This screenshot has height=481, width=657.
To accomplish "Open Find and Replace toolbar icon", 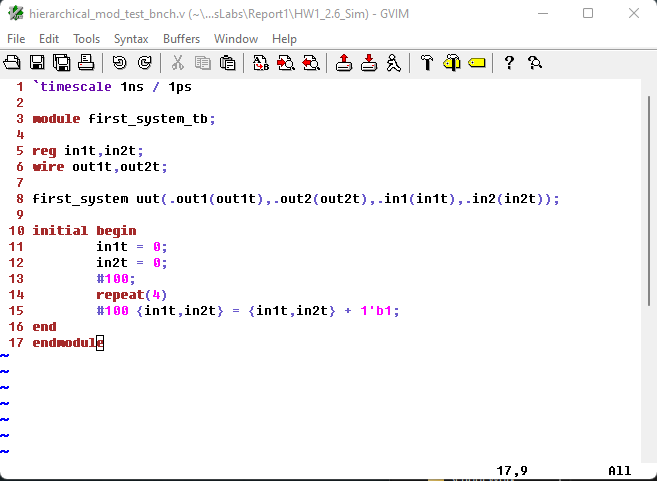I will pyautogui.click(x=261, y=63).
